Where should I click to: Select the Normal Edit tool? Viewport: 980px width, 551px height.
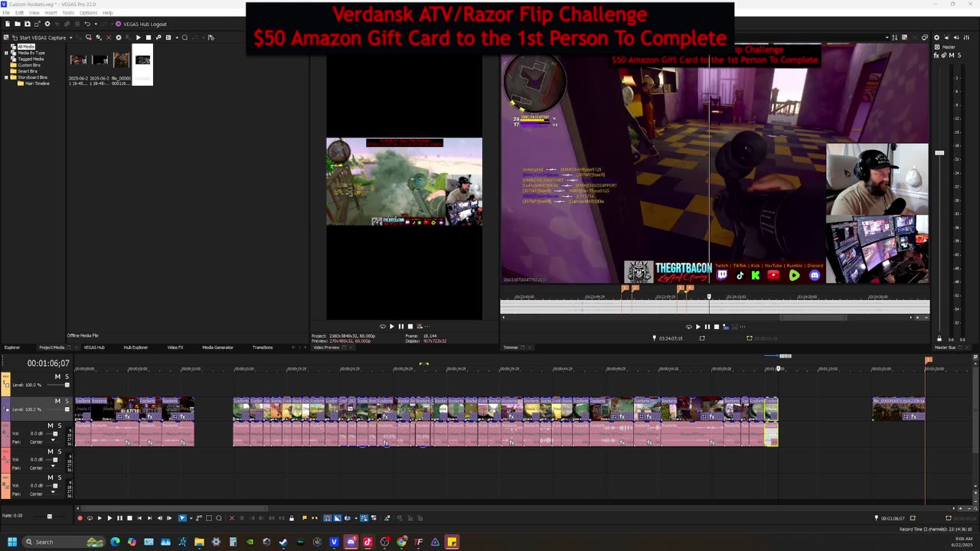[x=182, y=518]
